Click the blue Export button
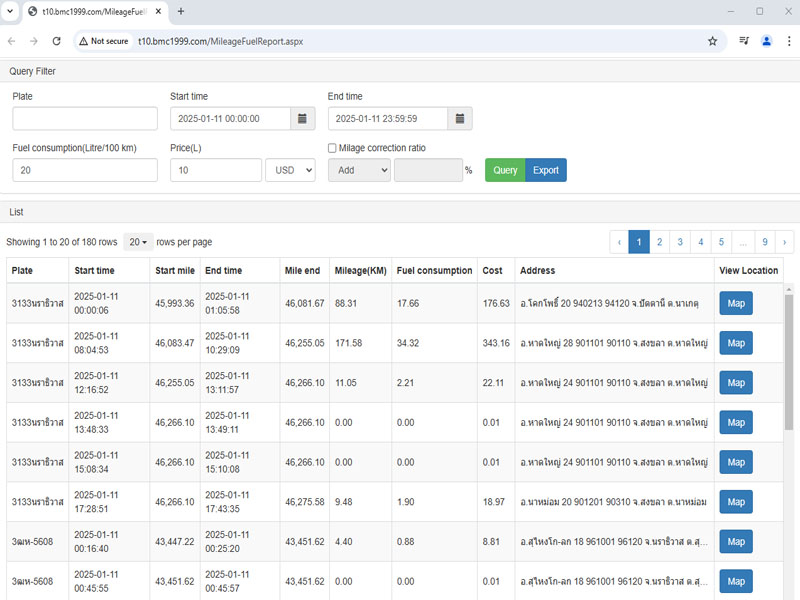The width and height of the screenshot is (800, 600). tap(546, 170)
